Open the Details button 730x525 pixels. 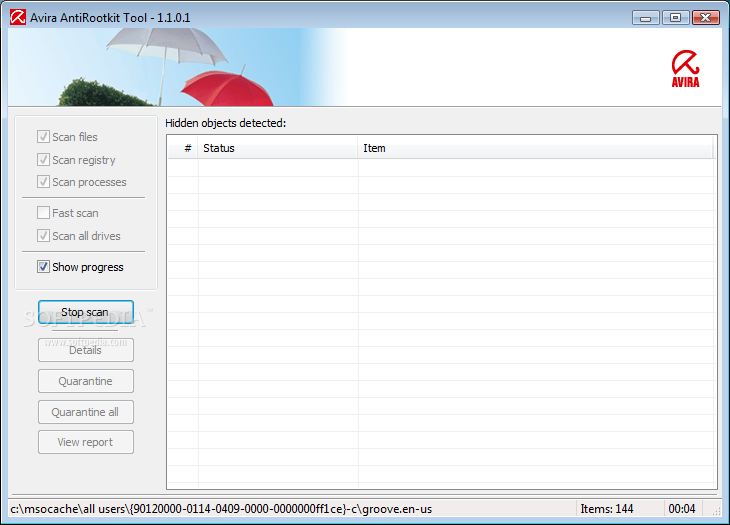pyautogui.click(x=86, y=350)
